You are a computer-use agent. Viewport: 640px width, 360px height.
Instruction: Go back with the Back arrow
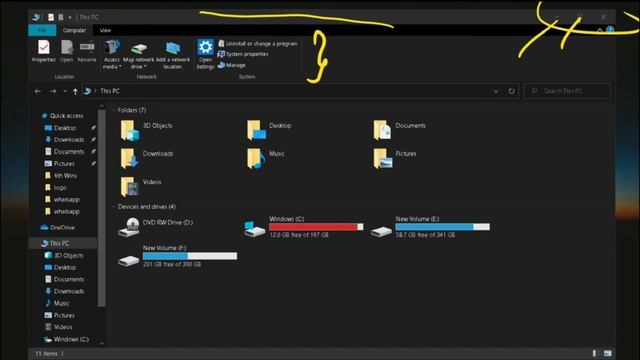point(38,91)
